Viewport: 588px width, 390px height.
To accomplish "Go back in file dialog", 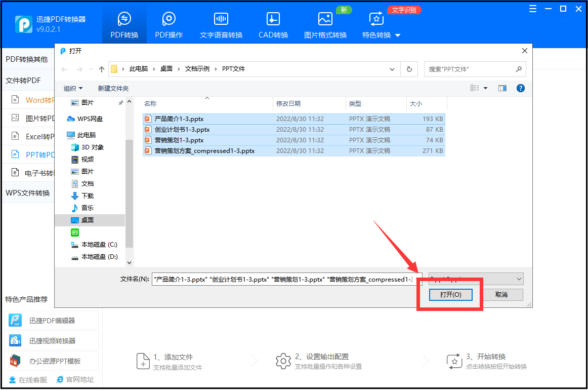I will 64,69.
